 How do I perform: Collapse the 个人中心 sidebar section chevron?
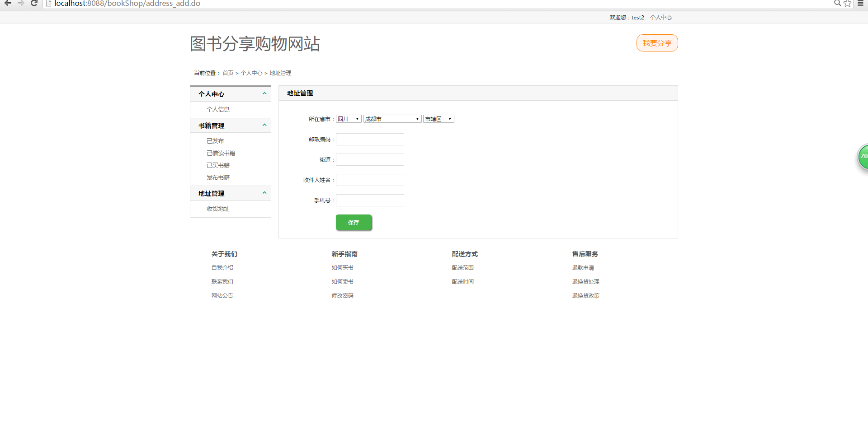pos(264,93)
